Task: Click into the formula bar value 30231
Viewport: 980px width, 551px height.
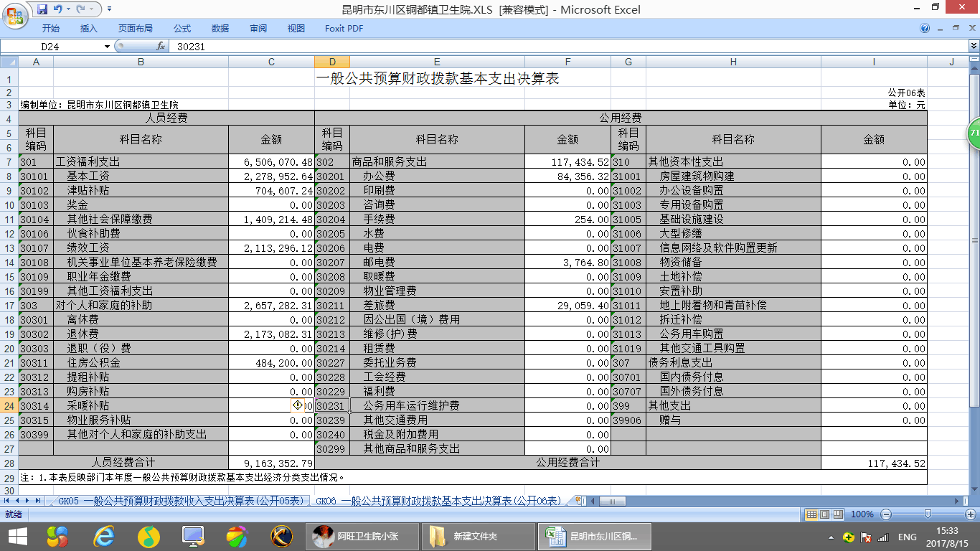Action: tap(191, 46)
